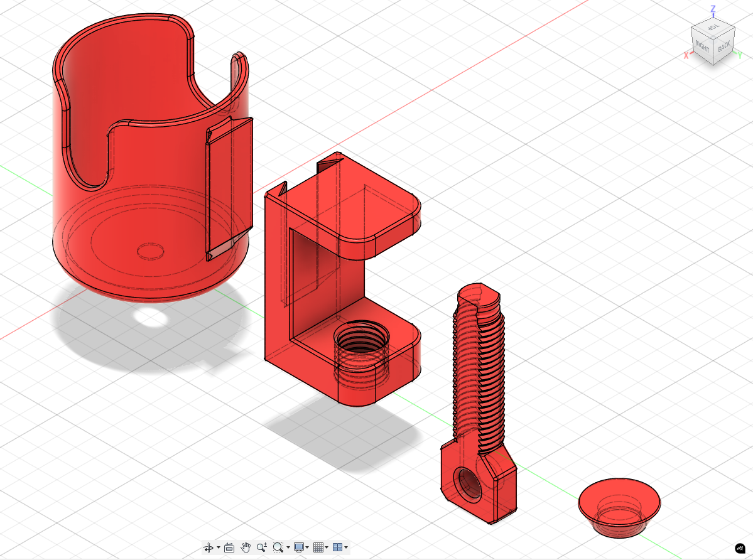
Task: Open the Orbit type dropdown arrow
Action: [219, 547]
